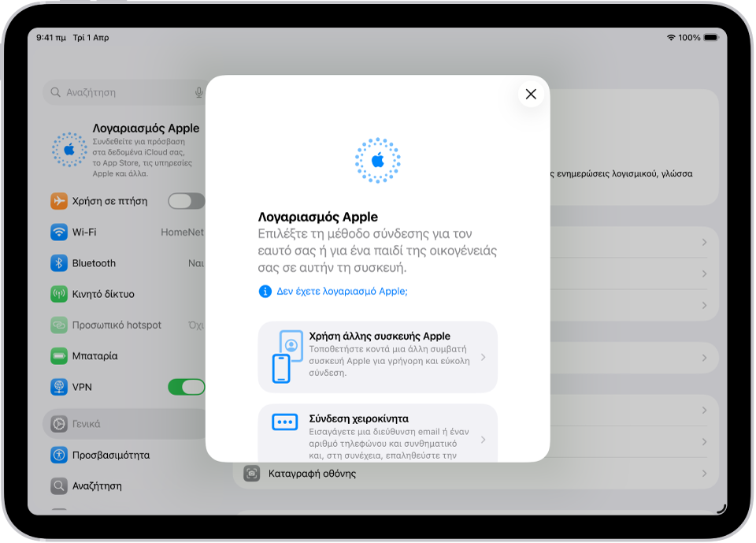
Task: Open 'Μπαταρία' settings
Action: [126, 355]
